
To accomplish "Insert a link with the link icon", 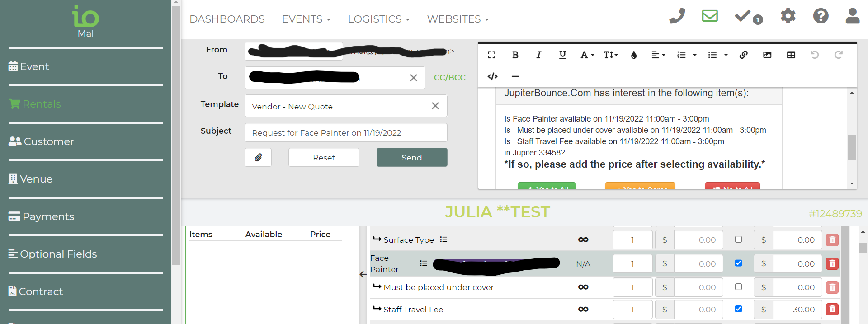I will pos(743,55).
